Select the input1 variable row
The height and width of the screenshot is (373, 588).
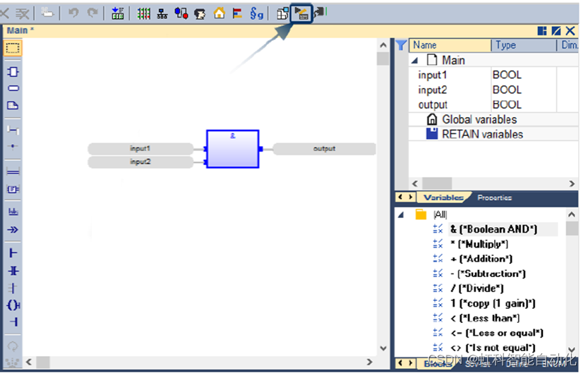tap(493, 75)
